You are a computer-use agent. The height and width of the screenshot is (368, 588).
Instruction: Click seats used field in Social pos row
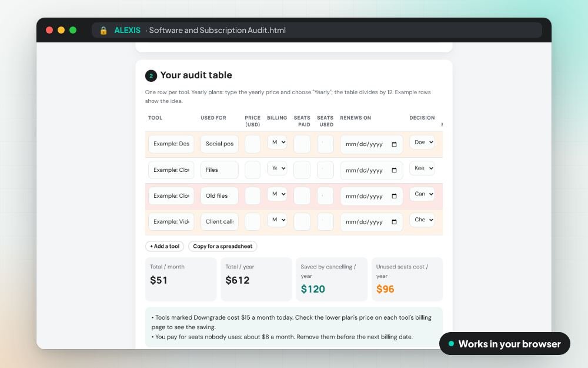(x=326, y=144)
